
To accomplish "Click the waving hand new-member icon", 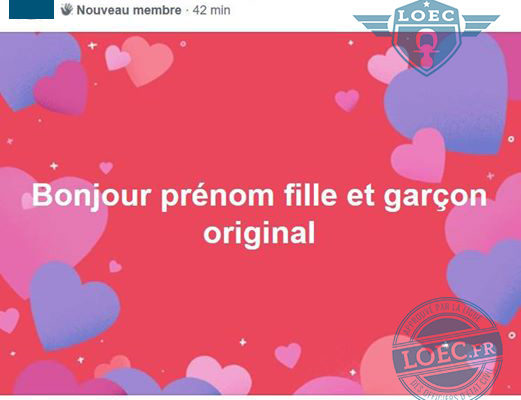I will [x=67, y=10].
